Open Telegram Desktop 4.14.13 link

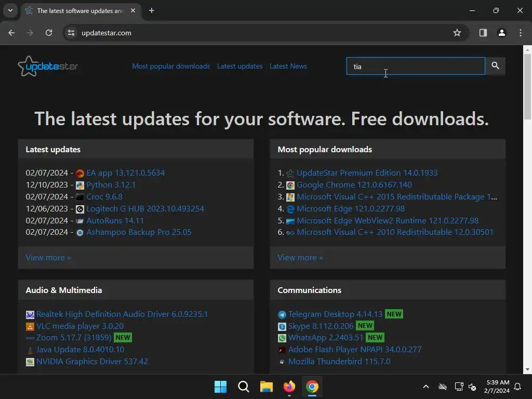tap(335, 314)
